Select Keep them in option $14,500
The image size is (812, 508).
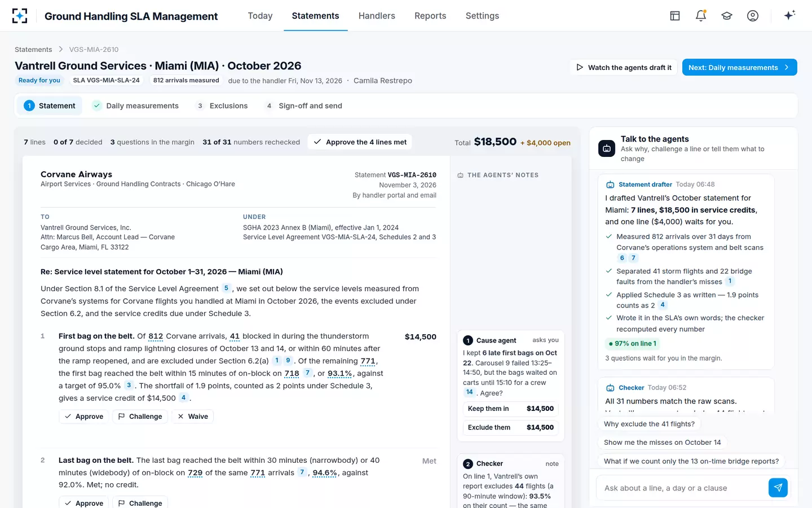pos(510,409)
